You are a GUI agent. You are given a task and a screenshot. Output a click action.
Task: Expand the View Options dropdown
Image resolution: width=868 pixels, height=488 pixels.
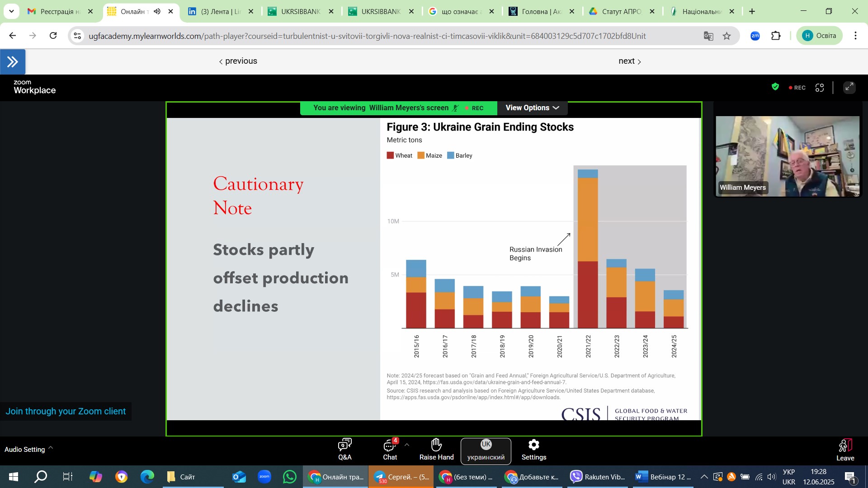[x=532, y=108]
